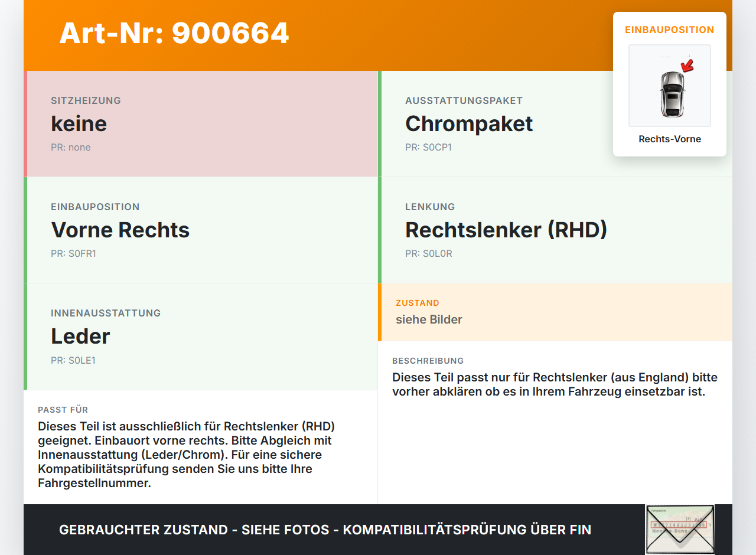Select the Rechts-Vorne caption below car
756x555 pixels.
coord(670,139)
